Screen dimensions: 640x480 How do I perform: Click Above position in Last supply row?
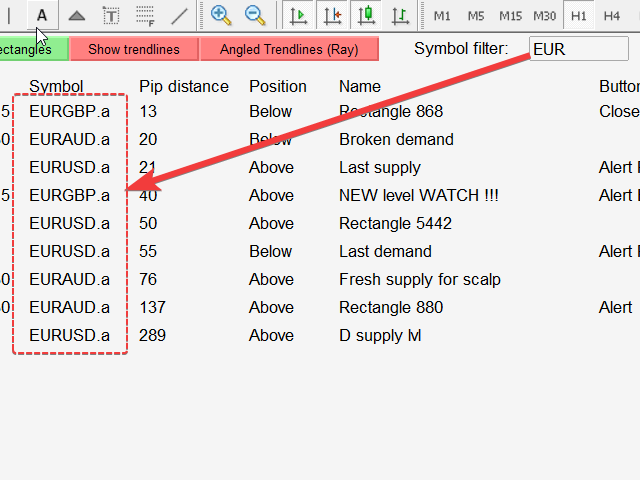click(271, 167)
